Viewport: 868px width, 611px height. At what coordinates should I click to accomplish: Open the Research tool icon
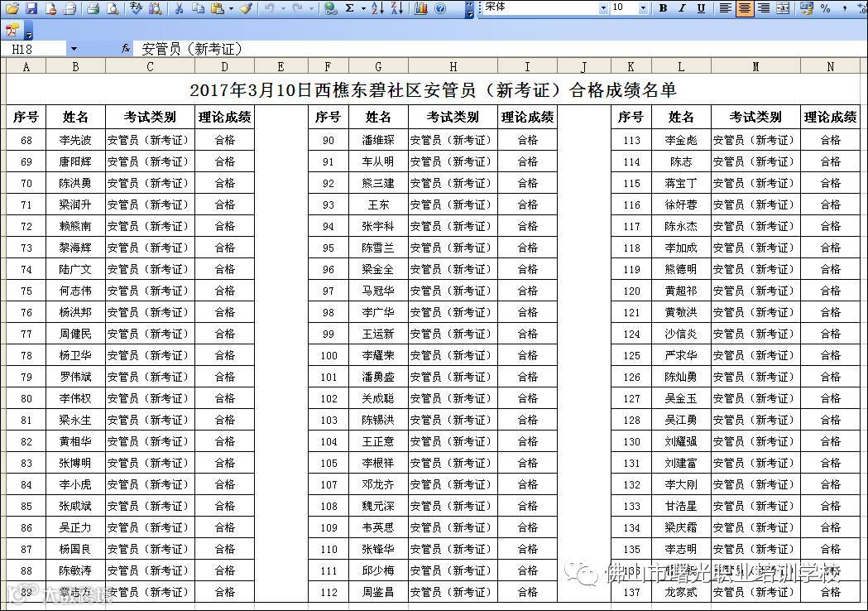[156, 7]
